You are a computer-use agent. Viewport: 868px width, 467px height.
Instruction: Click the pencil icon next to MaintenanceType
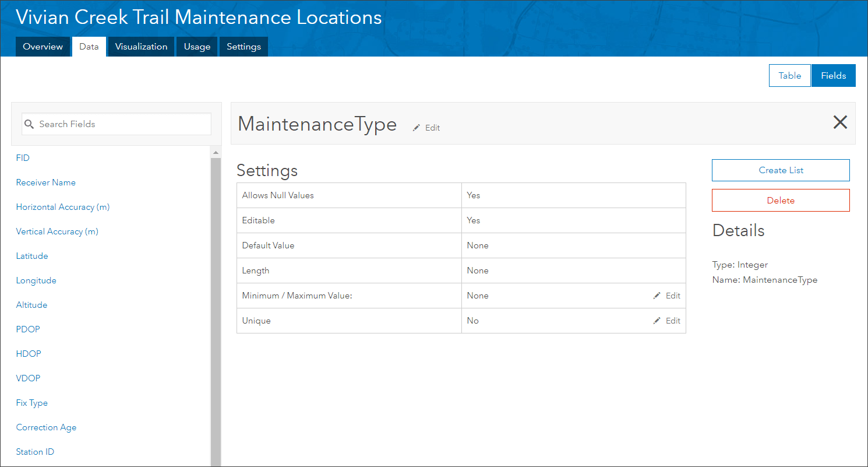pyautogui.click(x=417, y=128)
